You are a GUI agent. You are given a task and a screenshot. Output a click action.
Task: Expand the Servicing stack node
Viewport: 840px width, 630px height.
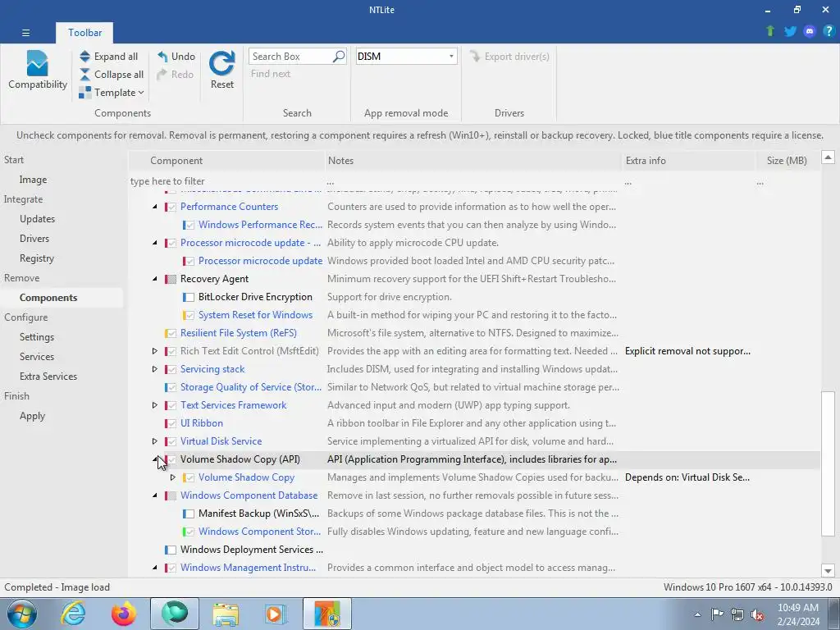tap(155, 369)
